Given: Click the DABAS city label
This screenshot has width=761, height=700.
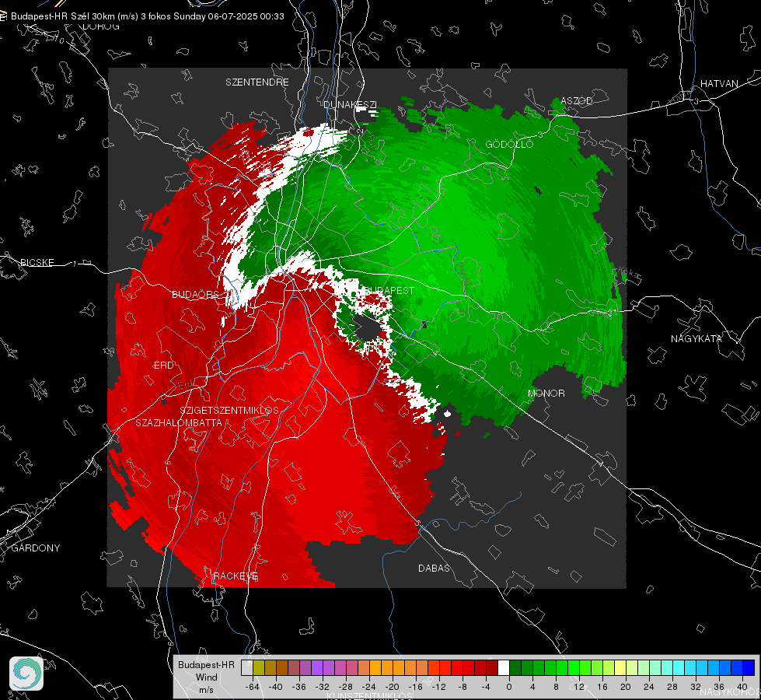Looking at the screenshot, I should pos(434,569).
